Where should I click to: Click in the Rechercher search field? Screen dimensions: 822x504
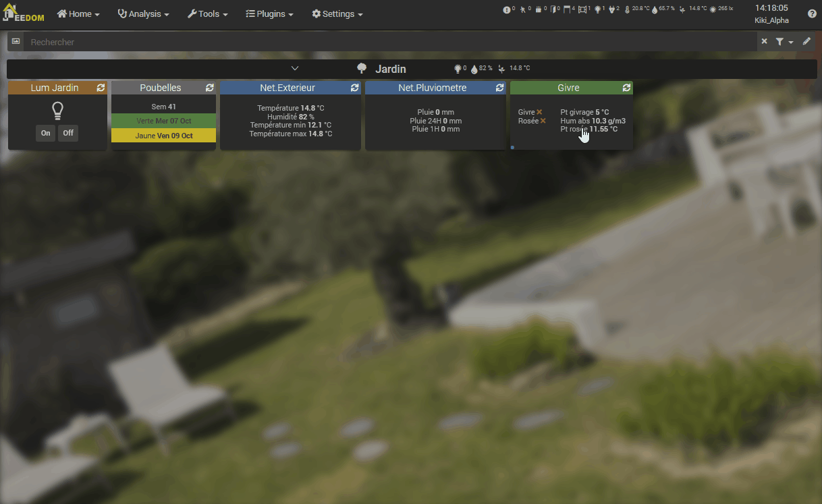point(391,42)
